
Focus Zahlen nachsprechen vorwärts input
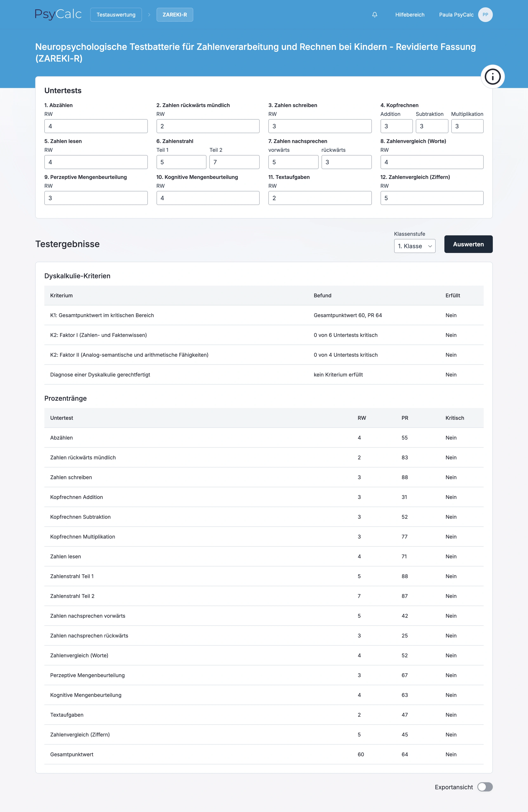click(293, 162)
